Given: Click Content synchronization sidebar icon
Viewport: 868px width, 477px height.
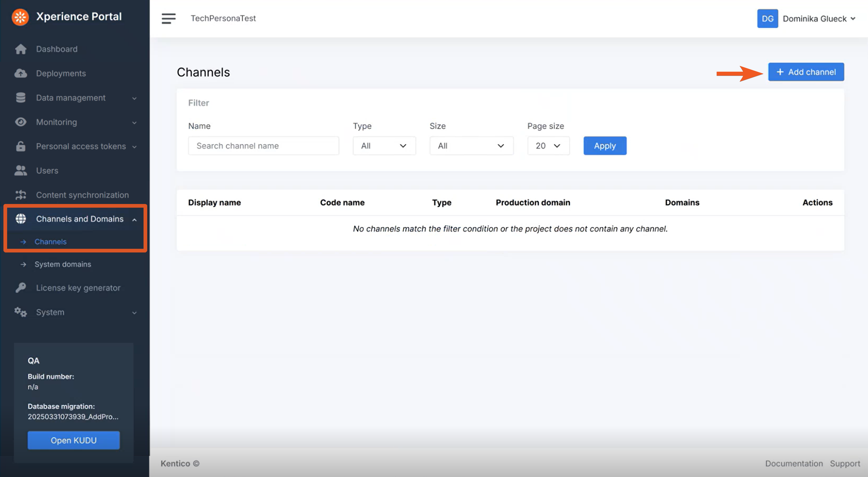Looking at the screenshot, I should 21,195.
